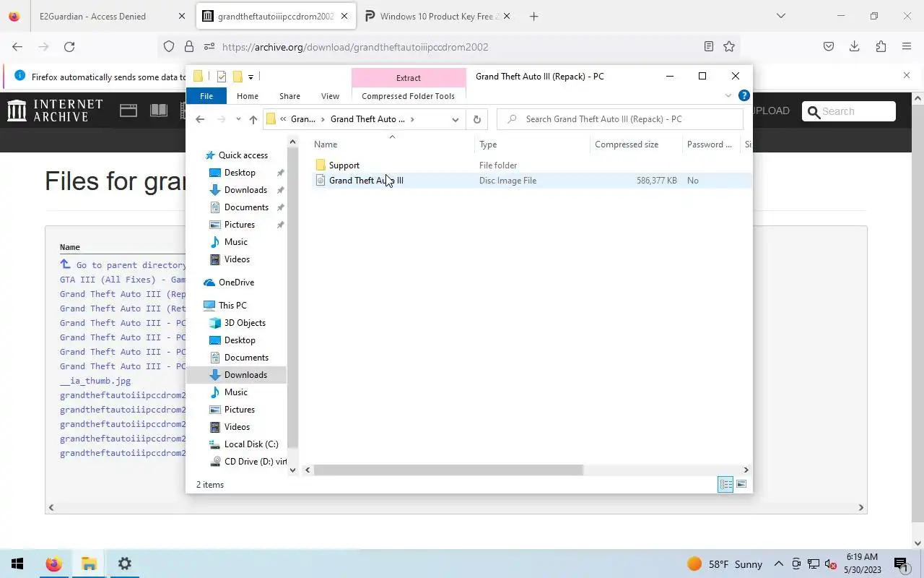Open Compressed Folder Tools tab
The width and height of the screenshot is (924, 578).
[408, 96]
